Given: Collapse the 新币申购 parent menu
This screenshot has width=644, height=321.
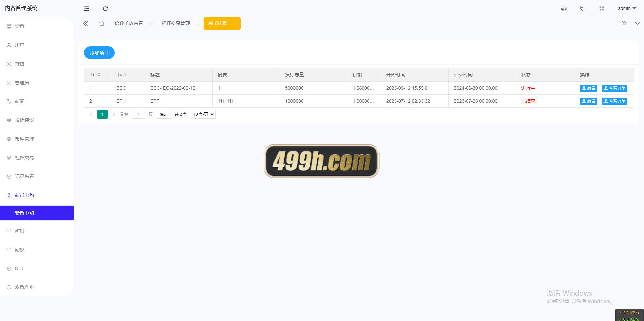Looking at the screenshot, I should pos(37,195).
